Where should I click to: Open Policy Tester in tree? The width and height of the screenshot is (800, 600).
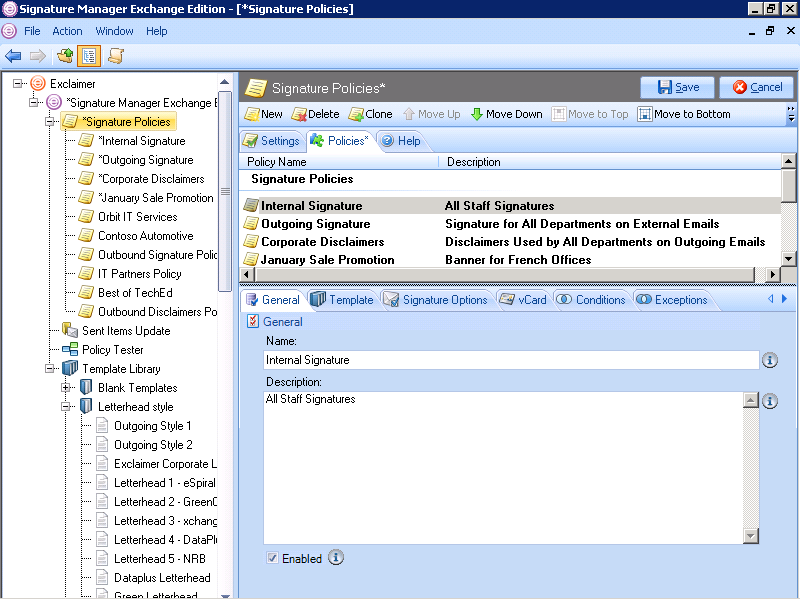[113, 350]
